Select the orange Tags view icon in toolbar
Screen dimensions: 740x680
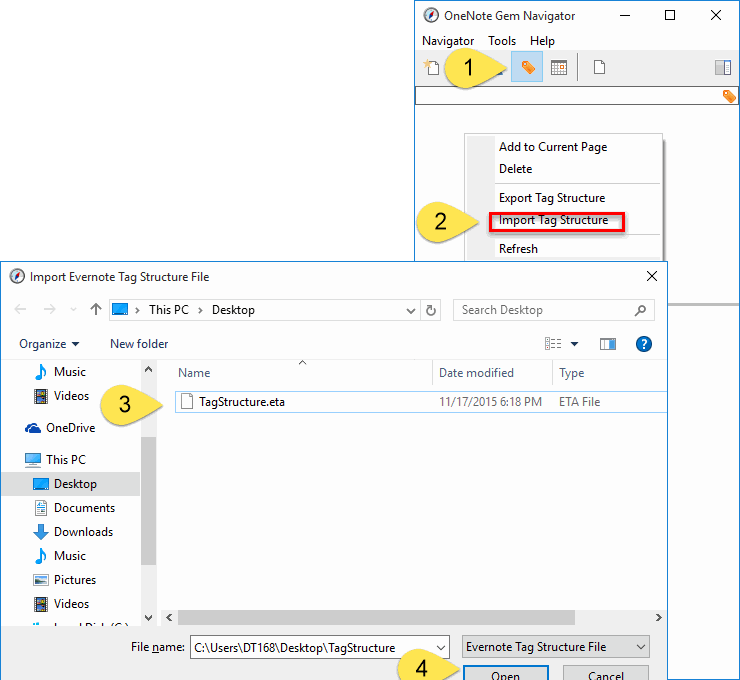tap(527, 67)
